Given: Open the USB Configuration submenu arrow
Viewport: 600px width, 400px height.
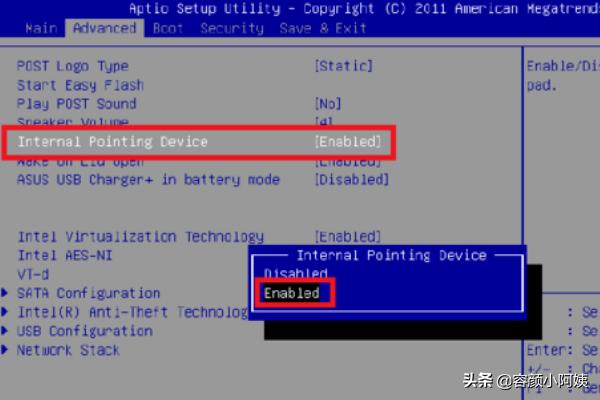Looking at the screenshot, I should 4,331.
